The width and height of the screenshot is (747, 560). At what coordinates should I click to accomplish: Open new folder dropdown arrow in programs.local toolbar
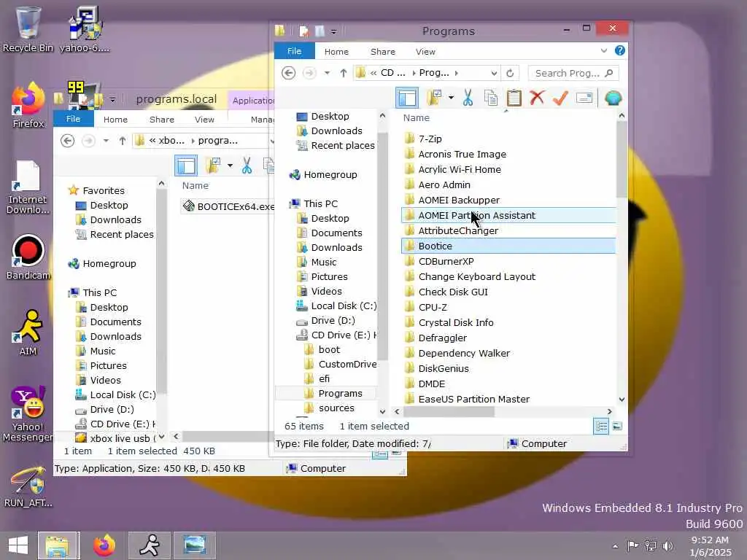[230, 166]
